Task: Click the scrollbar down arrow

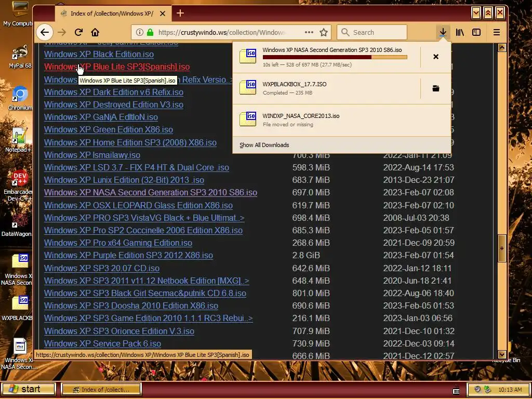Action: tap(502, 354)
